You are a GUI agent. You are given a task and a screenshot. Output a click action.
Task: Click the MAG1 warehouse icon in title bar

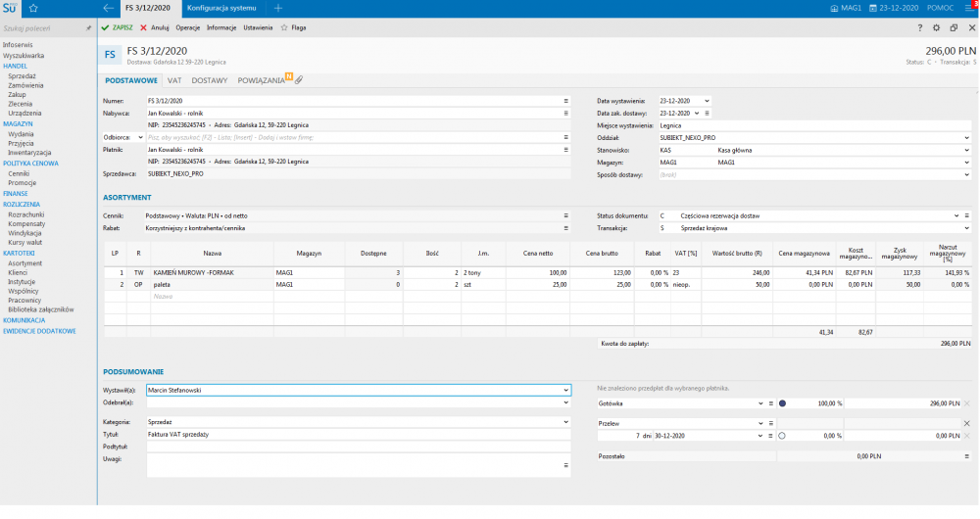coord(834,8)
